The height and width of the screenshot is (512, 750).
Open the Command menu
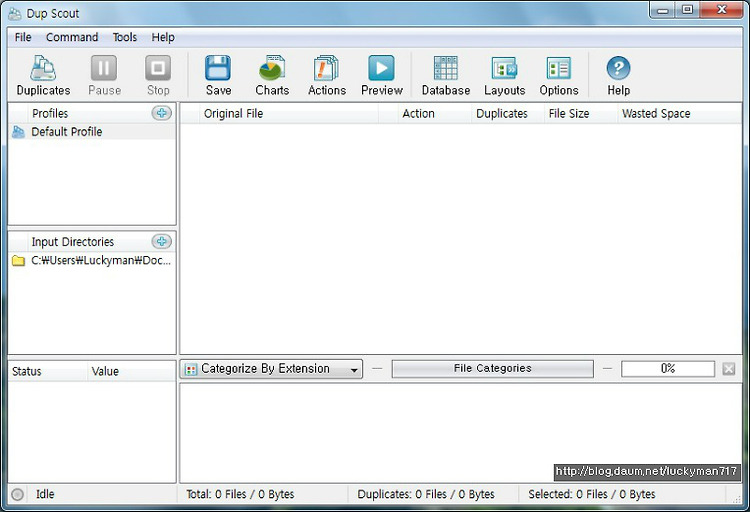tap(72, 37)
